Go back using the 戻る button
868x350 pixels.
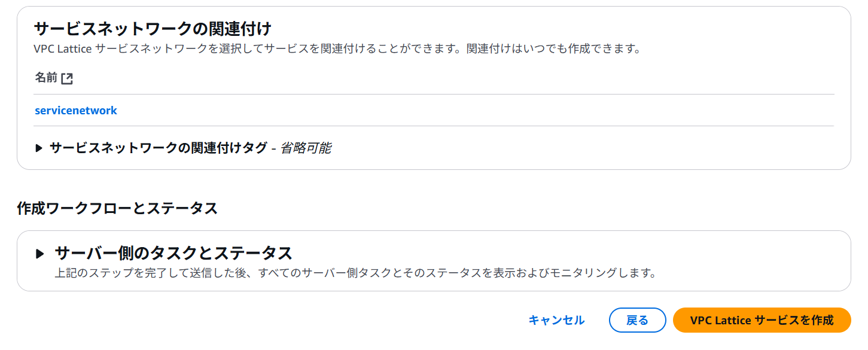pos(637,320)
